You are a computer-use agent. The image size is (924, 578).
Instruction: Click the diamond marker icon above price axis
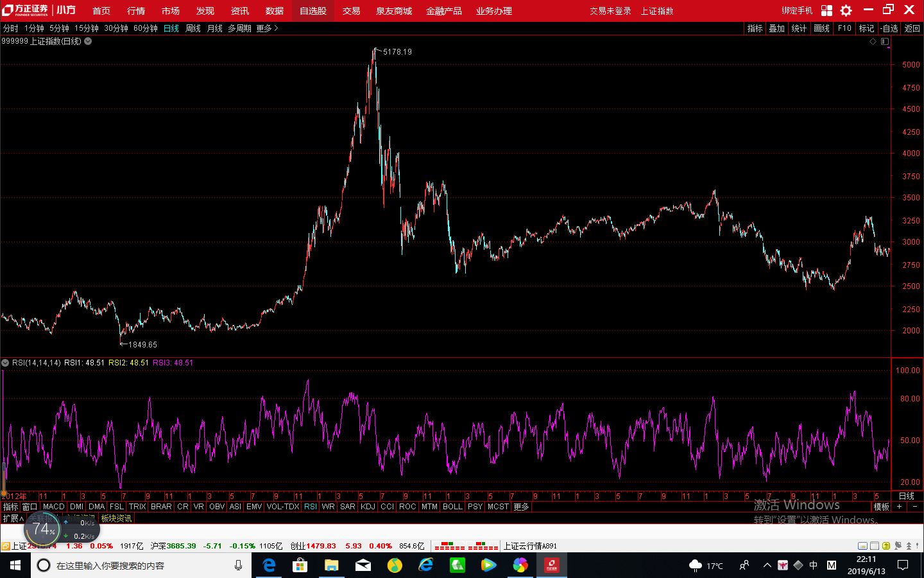pos(873,41)
